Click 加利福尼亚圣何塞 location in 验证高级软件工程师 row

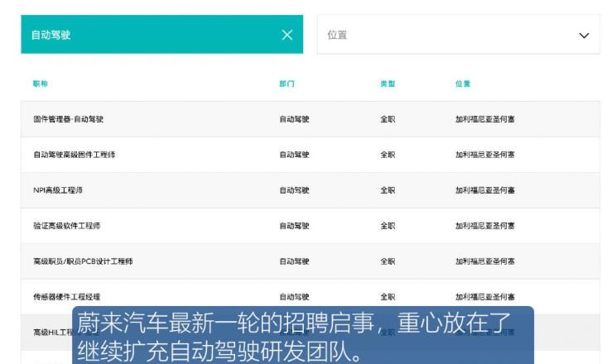485,226
